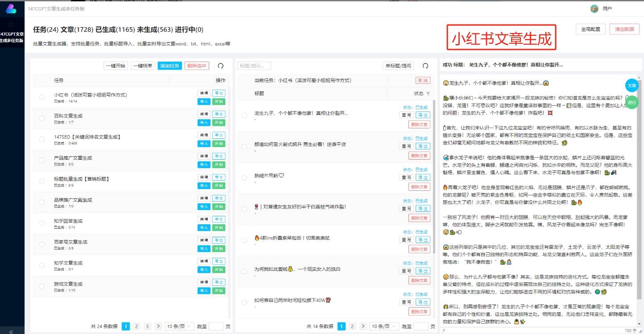Click the app logo at top left
Screen dimensions: 644x334
[x=12, y=8]
